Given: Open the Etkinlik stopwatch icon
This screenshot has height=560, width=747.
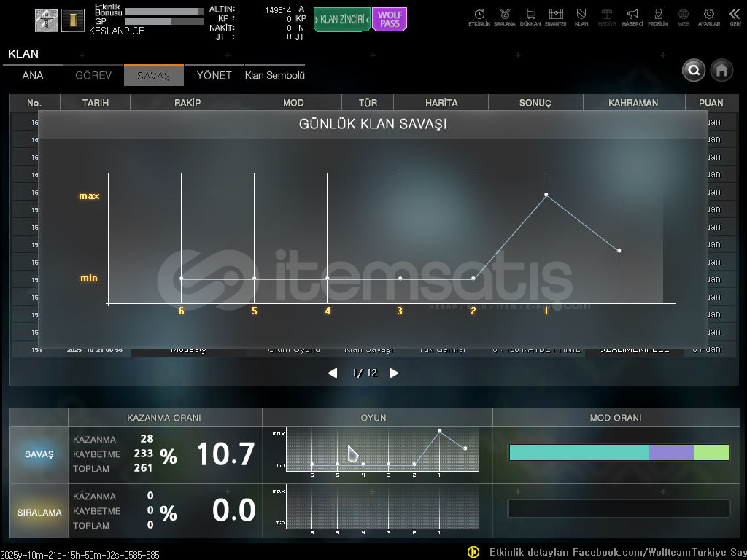Looking at the screenshot, I should [479, 15].
